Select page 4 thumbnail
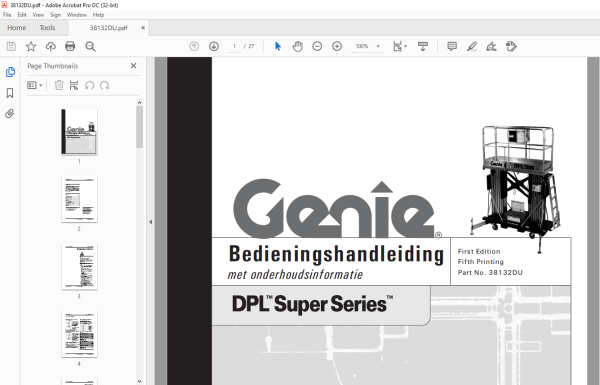This screenshot has height=385, width=600. tap(79, 334)
